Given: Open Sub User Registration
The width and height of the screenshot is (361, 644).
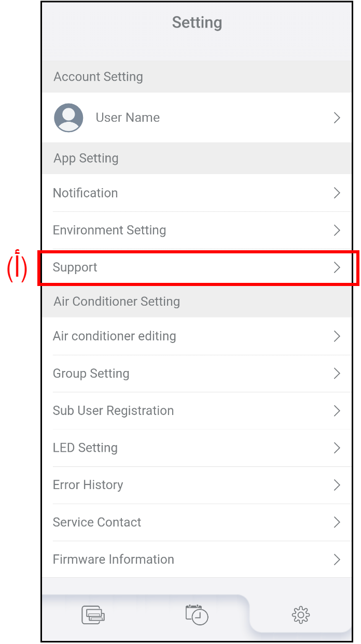Looking at the screenshot, I should tap(114, 411).
